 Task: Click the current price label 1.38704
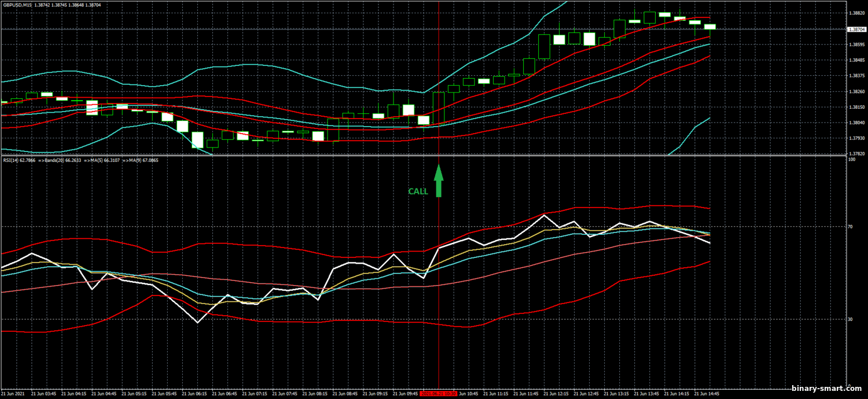(856, 29)
